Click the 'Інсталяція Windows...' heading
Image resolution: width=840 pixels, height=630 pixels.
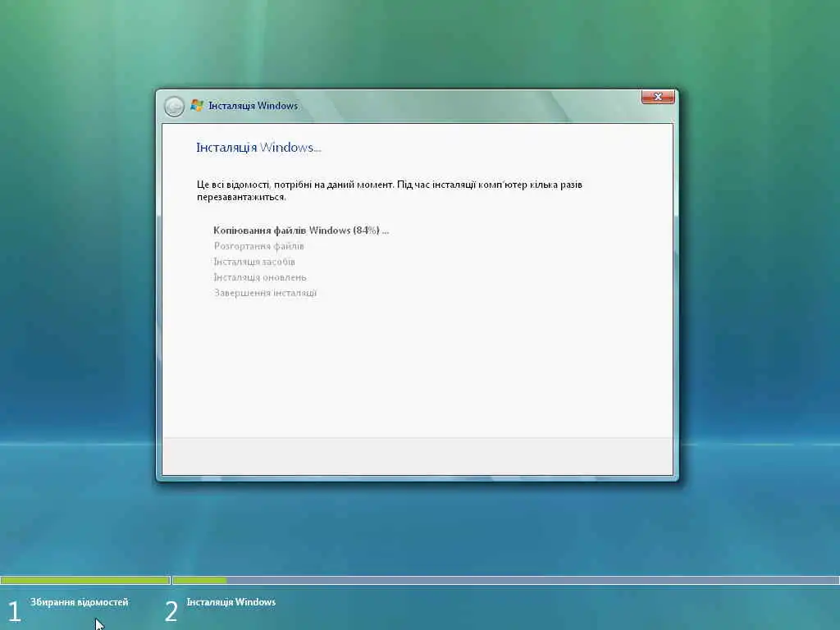click(258, 148)
